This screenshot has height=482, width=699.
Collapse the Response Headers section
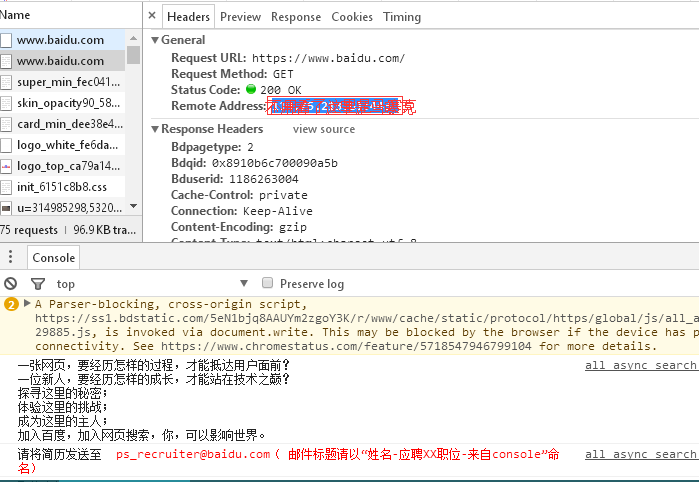(x=155, y=129)
